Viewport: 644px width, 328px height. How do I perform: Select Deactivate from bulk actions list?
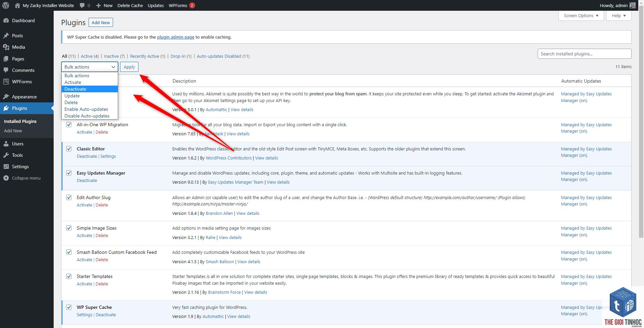90,89
